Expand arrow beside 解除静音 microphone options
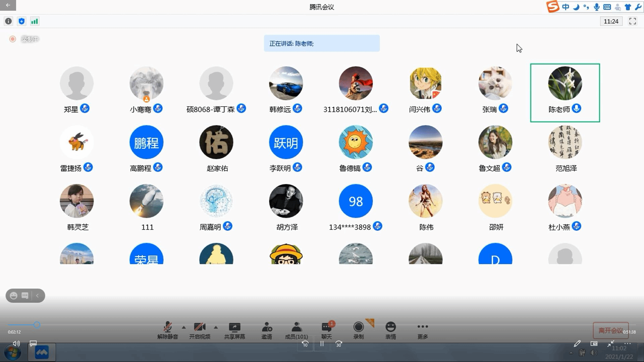This screenshot has height=362, width=644. (x=183, y=327)
